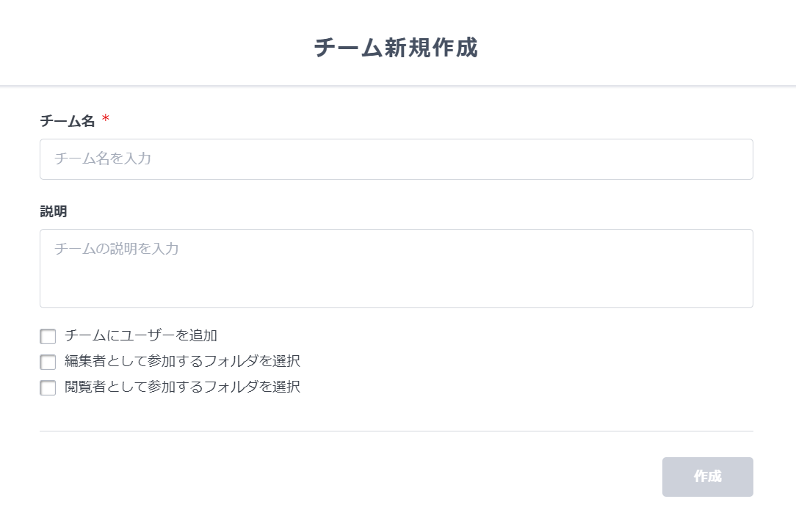Click the red required asterisk beside チーム名

(x=106, y=120)
